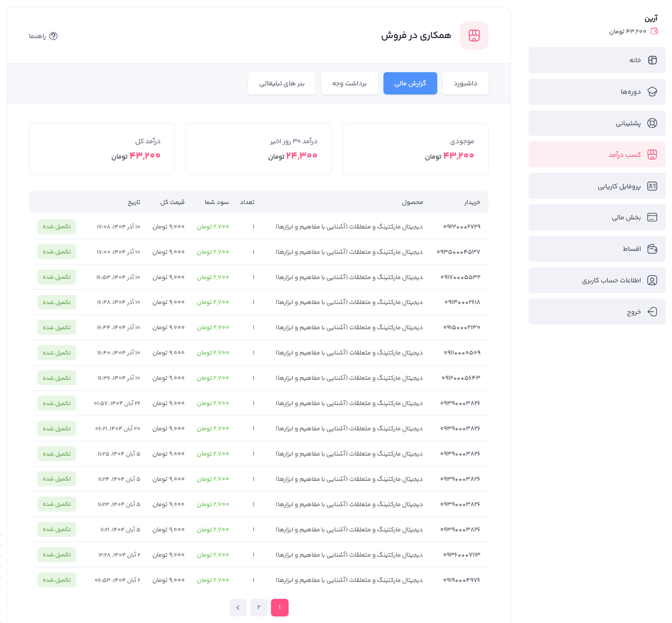Click the wallet icon beside the 43,200 balance

coord(654,31)
